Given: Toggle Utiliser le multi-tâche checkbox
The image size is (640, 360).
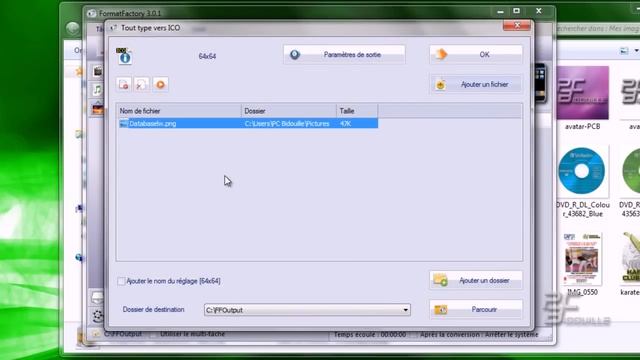Looking at the screenshot, I should (x=153, y=334).
